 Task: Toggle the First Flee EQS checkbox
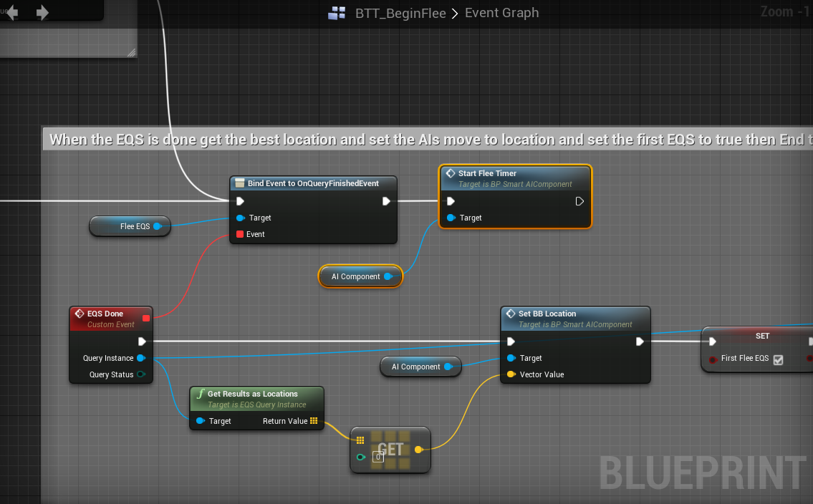point(779,359)
